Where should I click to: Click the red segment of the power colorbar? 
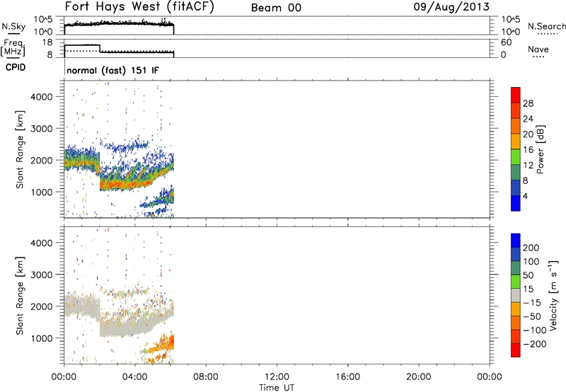[516, 95]
